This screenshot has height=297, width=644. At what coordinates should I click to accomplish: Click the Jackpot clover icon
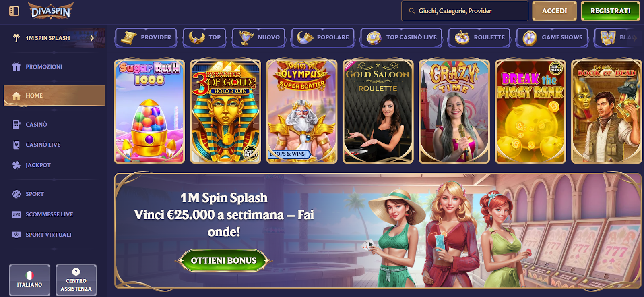pyautogui.click(x=16, y=165)
